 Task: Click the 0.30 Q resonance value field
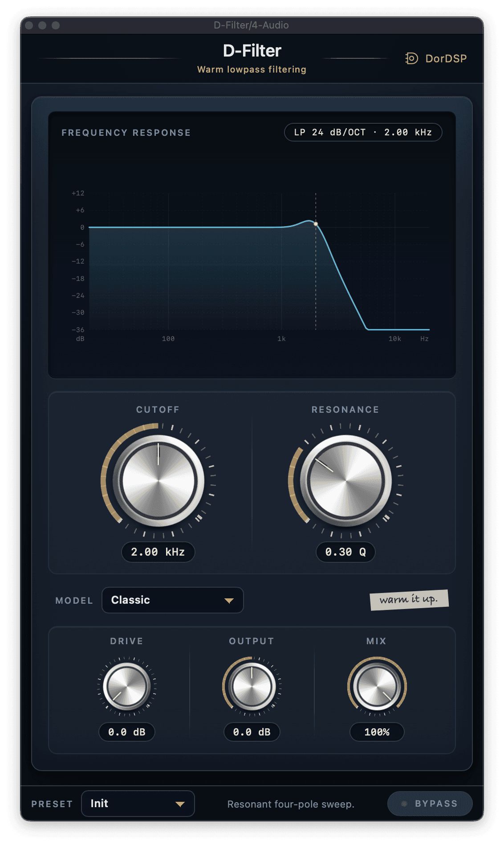[345, 552]
